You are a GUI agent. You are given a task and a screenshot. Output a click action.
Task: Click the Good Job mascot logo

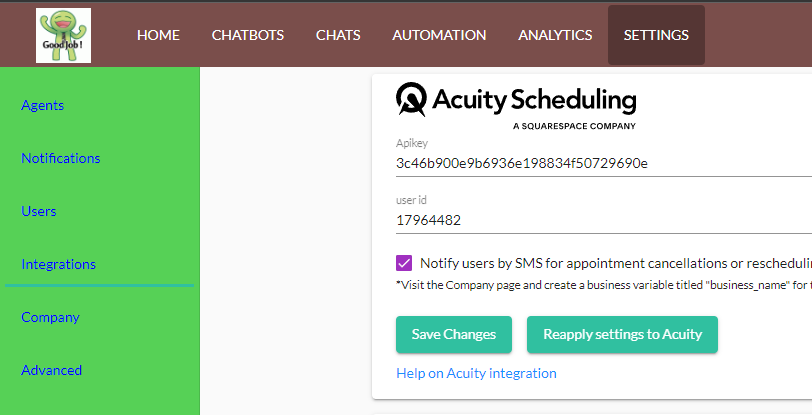pos(63,35)
